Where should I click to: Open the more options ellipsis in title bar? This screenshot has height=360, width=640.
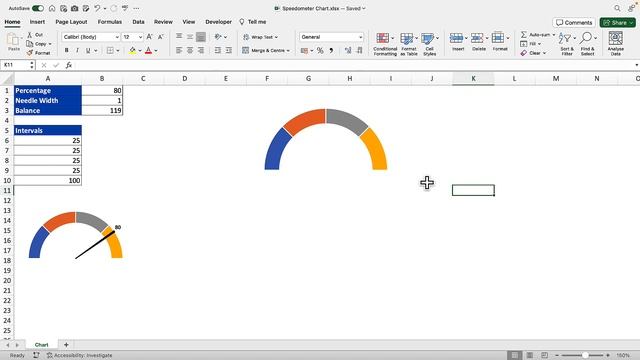click(x=136, y=8)
